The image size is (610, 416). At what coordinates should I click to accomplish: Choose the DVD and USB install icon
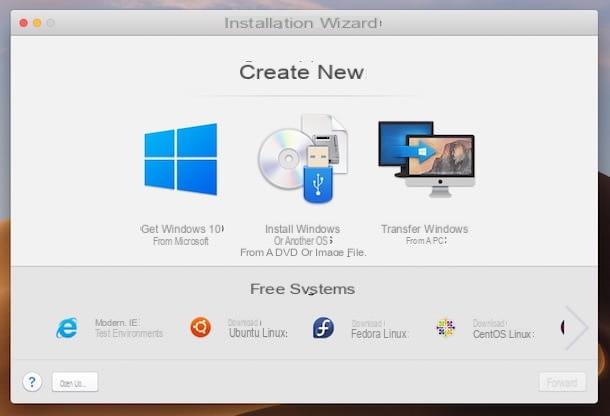click(x=303, y=159)
